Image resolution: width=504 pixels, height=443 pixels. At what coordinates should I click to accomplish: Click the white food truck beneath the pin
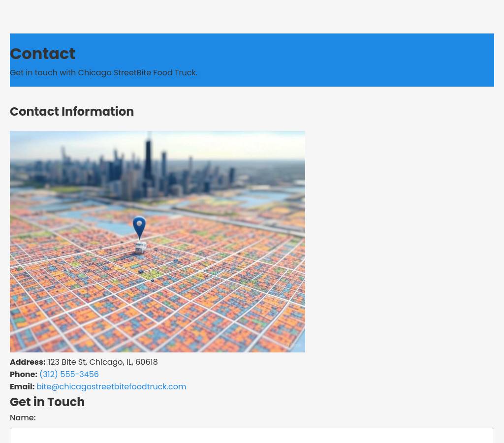click(x=140, y=248)
